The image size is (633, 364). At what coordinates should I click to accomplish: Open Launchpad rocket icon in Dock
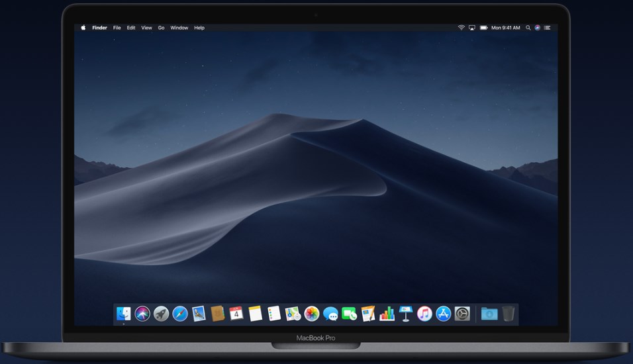[161, 314]
